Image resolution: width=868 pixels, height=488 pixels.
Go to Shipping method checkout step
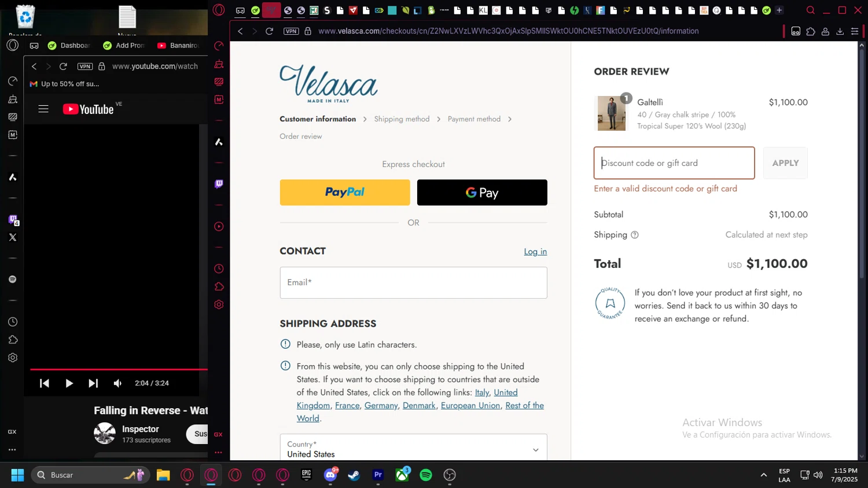402,119
